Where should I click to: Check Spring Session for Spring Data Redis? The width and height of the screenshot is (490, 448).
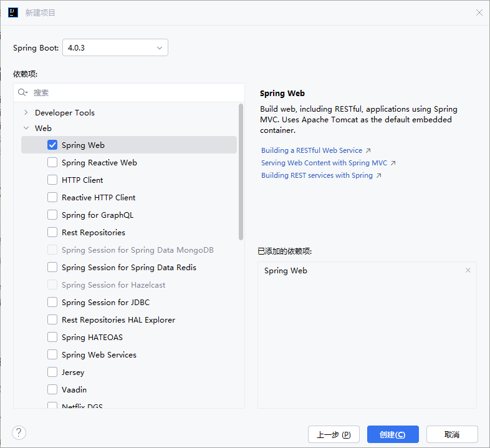pyautogui.click(x=52, y=268)
